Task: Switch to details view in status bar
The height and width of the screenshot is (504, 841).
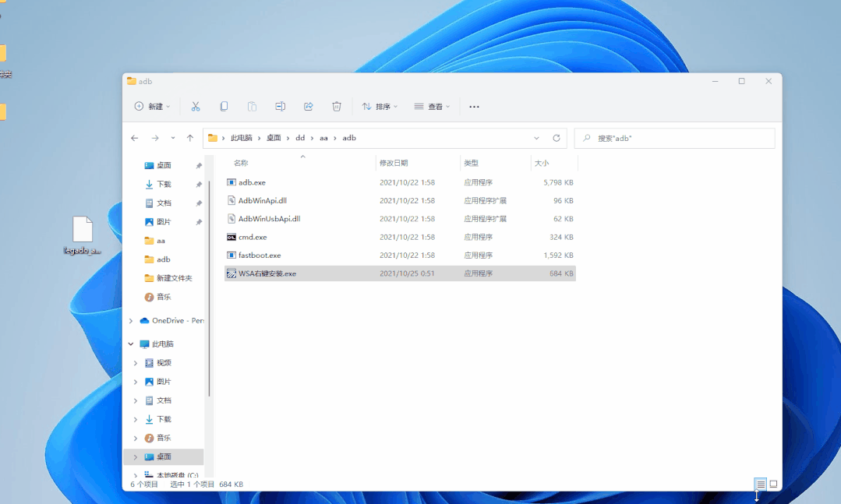Action: 761,484
